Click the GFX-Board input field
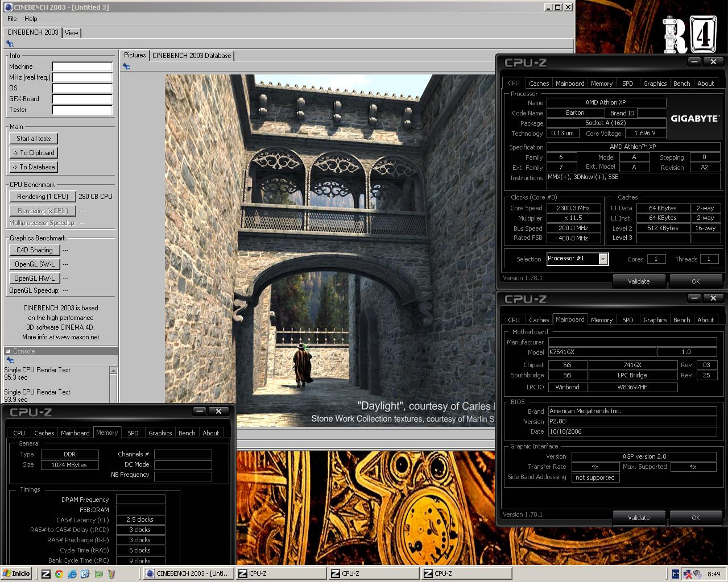Image resolution: width=728 pixels, height=582 pixels. pos(82,99)
